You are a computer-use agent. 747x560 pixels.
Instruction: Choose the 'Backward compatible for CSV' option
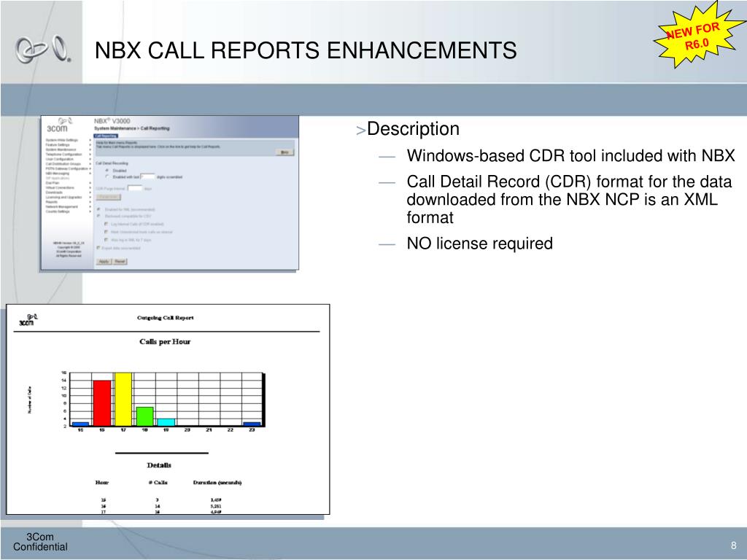coord(98,216)
